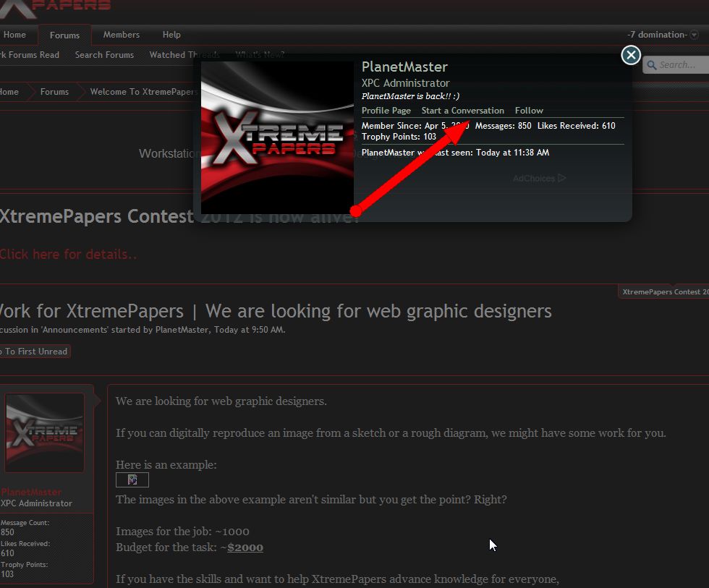Open Search Forums link
This screenshot has width=709, height=588.
pyautogui.click(x=104, y=55)
